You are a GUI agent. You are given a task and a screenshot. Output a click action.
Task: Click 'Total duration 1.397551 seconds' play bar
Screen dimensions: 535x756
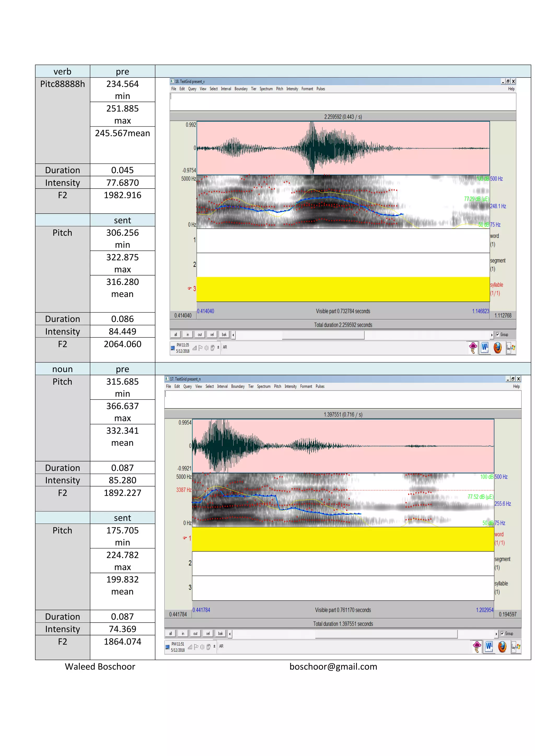tap(343, 624)
